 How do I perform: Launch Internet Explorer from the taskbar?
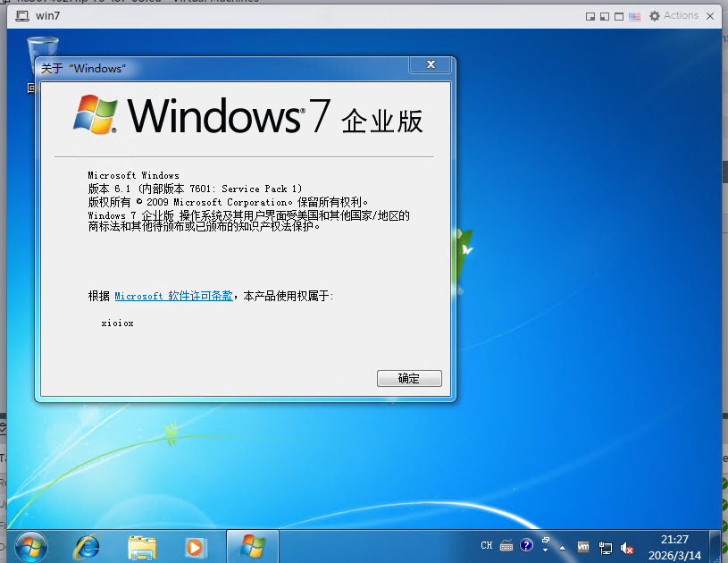pyautogui.click(x=87, y=546)
